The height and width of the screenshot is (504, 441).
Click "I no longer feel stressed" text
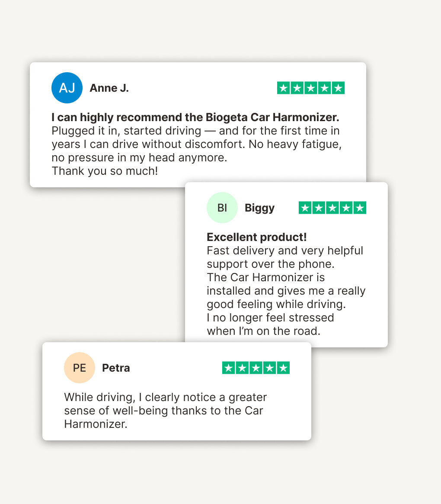pyautogui.click(x=270, y=318)
